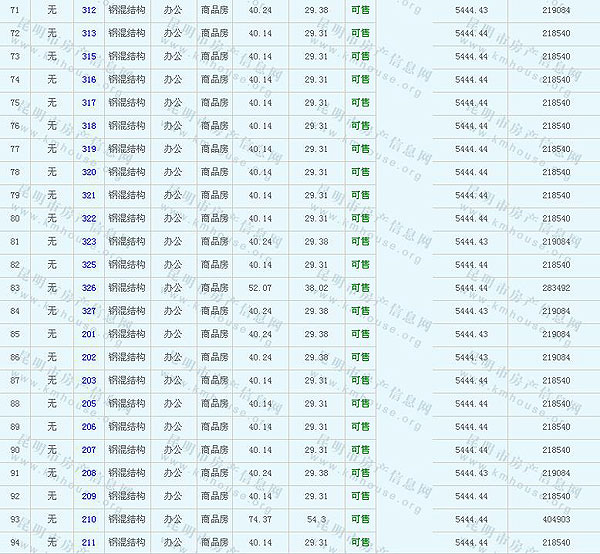This screenshot has width=600, height=554.
Task: Open unit 318 details link
Action: [x=89, y=126]
